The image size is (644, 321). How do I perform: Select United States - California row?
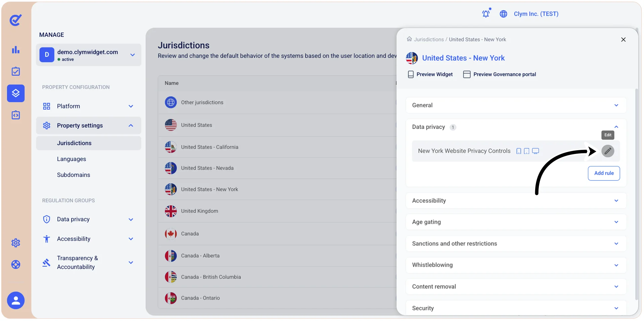pyautogui.click(x=277, y=147)
